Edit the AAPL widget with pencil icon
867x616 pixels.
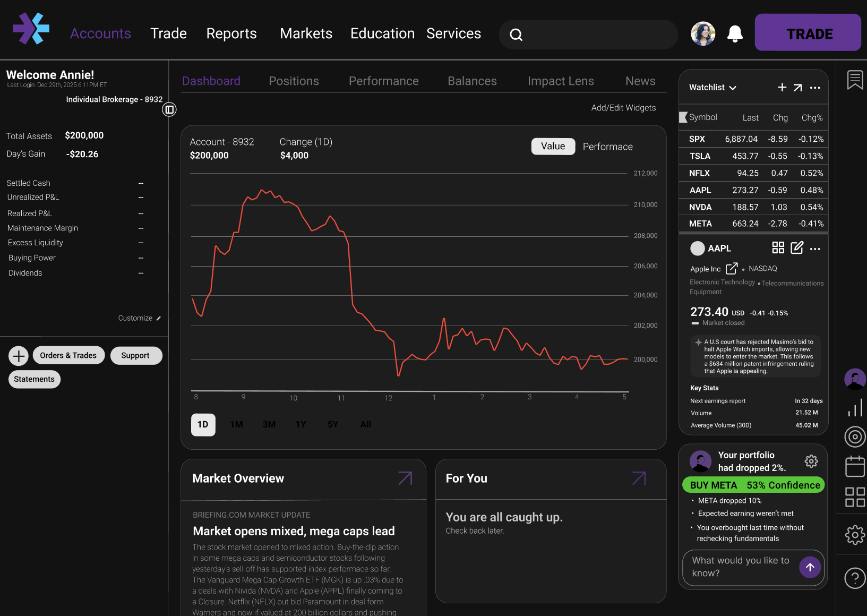(x=797, y=247)
